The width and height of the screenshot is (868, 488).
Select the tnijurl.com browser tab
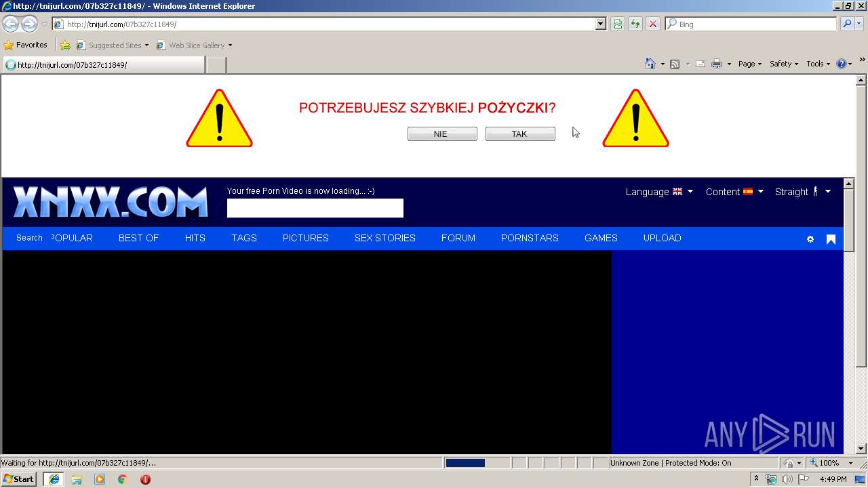tap(103, 65)
